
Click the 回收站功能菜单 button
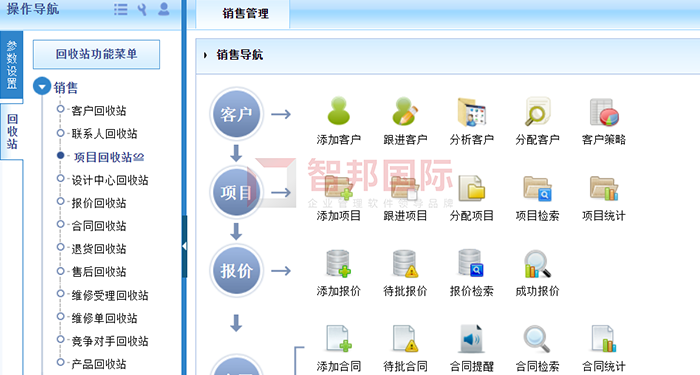tap(96, 54)
